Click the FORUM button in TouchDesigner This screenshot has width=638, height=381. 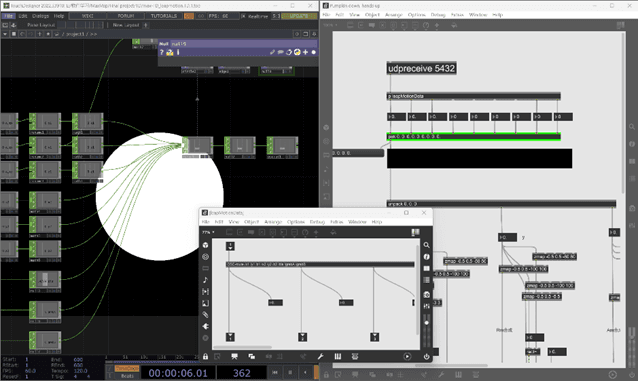pos(126,16)
